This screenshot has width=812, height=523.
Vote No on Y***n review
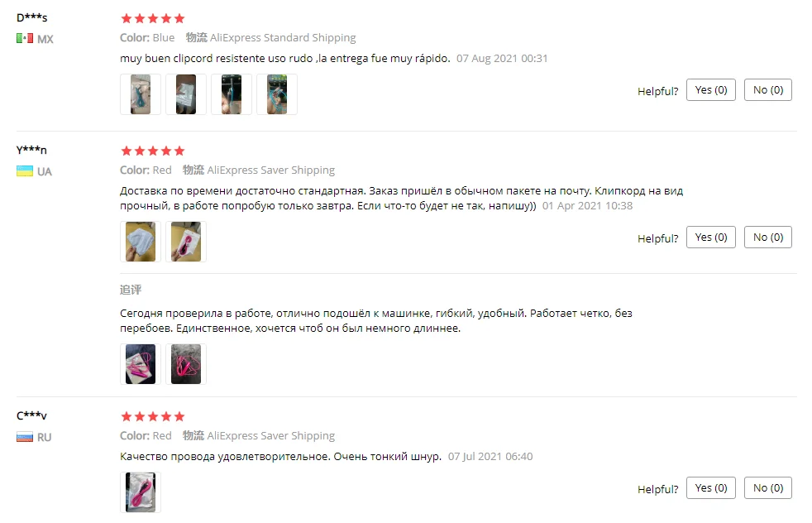[768, 238]
